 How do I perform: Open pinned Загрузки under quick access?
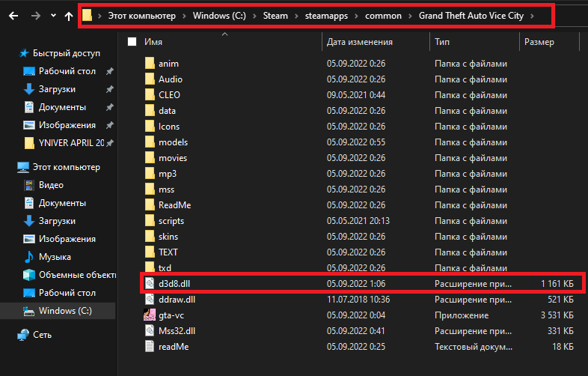pos(57,89)
